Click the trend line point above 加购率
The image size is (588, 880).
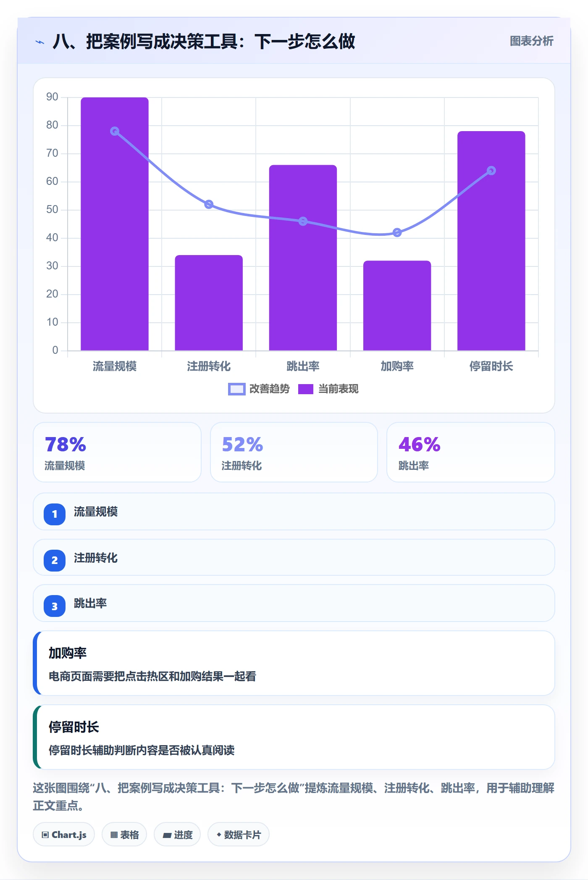click(397, 232)
